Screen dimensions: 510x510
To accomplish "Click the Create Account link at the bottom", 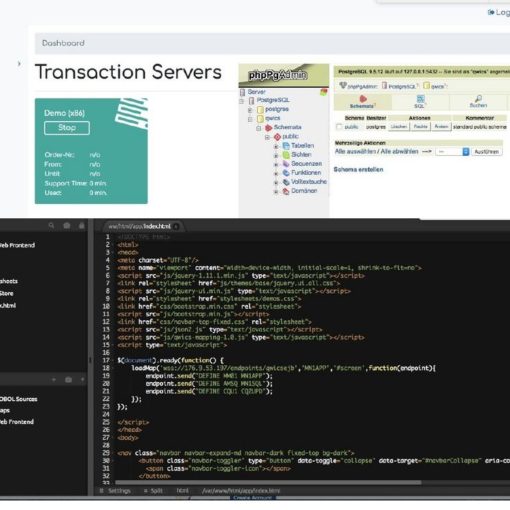I will point(253,498).
